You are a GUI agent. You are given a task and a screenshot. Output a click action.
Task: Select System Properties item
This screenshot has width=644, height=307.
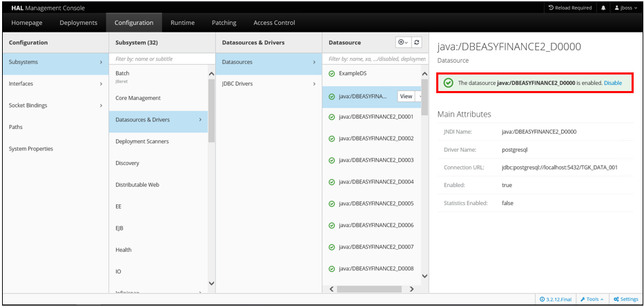(x=56, y=149)
